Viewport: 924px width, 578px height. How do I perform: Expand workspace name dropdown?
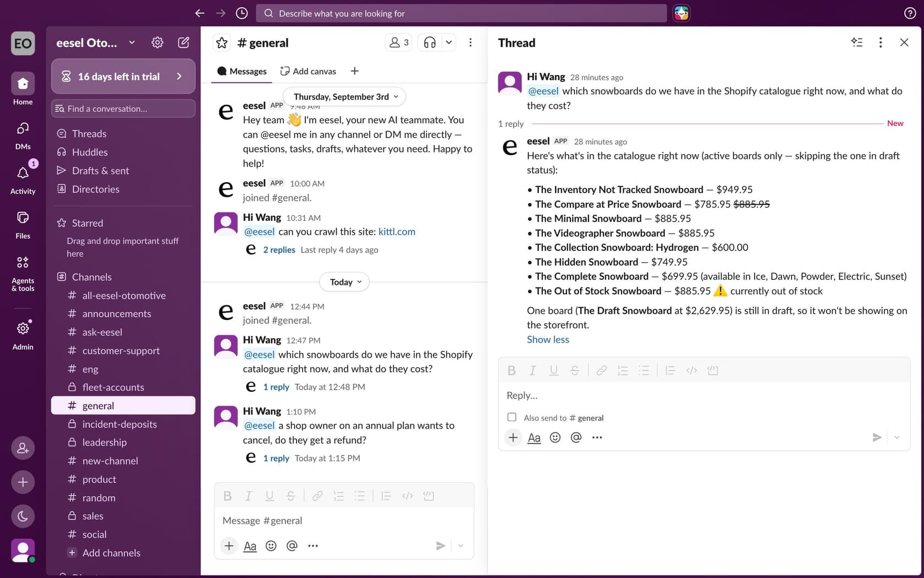132,42
